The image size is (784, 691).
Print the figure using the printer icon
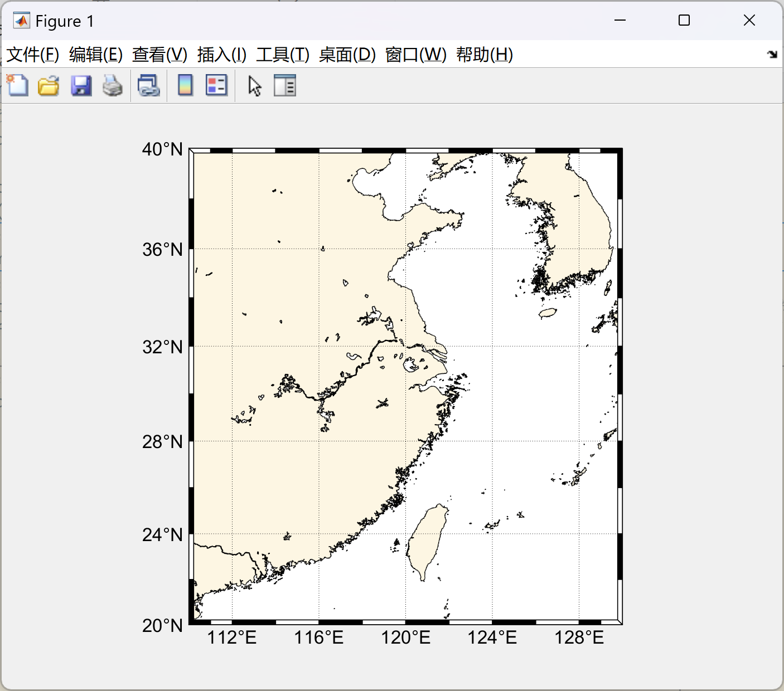point(113,86)
